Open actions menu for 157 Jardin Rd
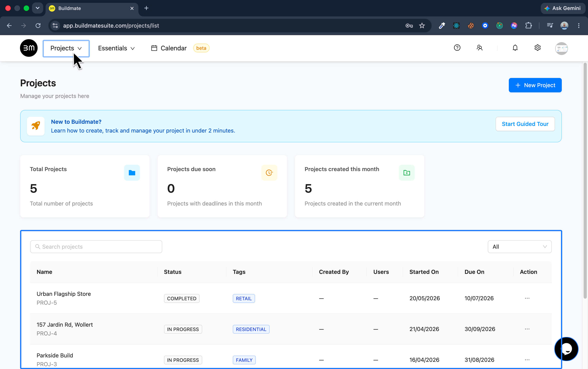Viewport: 588px width, 369px height. coord(527,329)
